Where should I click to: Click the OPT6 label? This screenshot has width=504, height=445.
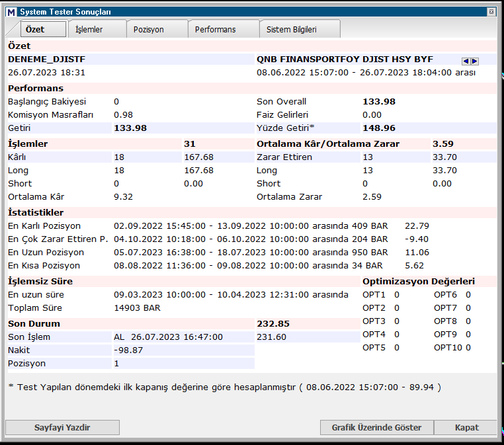point(445,295)
